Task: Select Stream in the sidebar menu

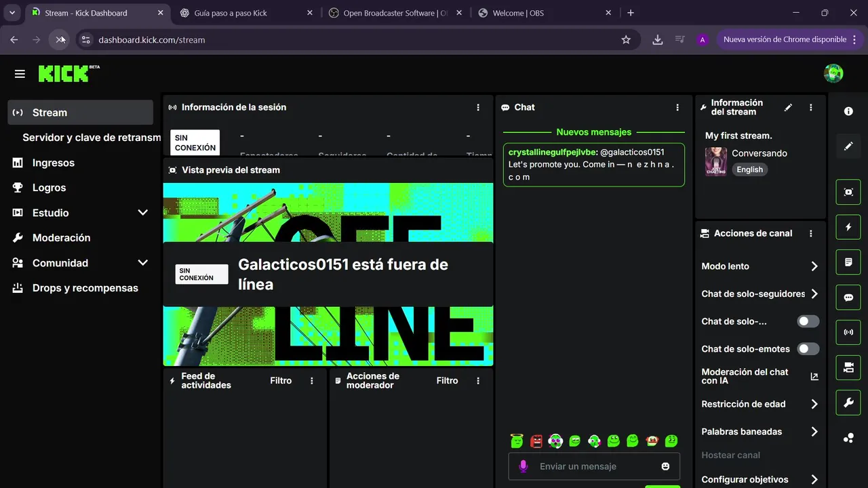Action: pyautogui.click(x=81, y=113)
